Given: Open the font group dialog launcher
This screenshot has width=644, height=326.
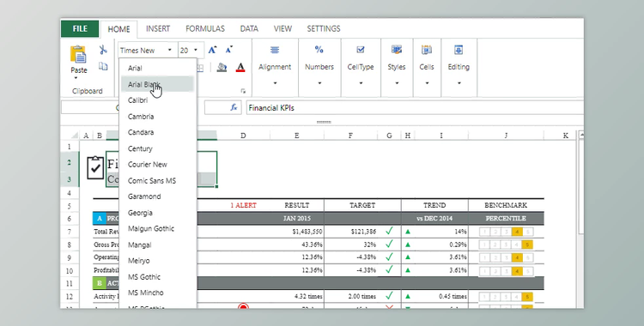Looking at the screenshot, I should (x=243, y=91).
